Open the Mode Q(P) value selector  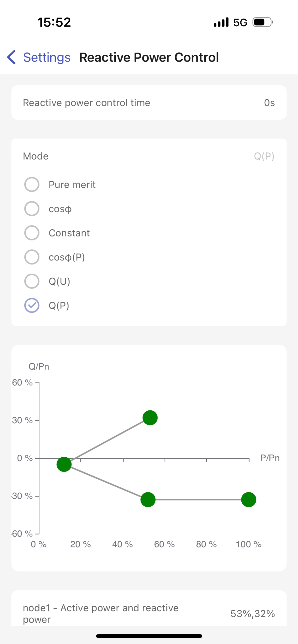click(264, 156)
